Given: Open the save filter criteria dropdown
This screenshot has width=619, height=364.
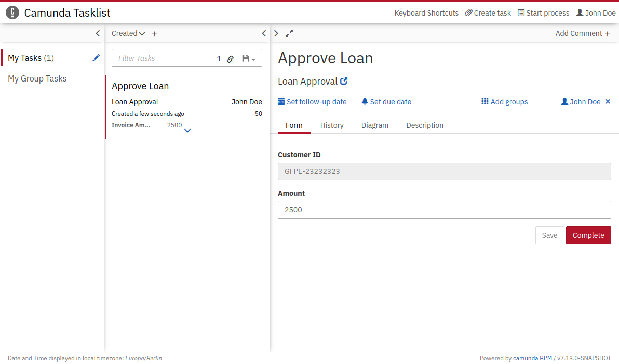Looking at the screenshot, I should point(249,59).
